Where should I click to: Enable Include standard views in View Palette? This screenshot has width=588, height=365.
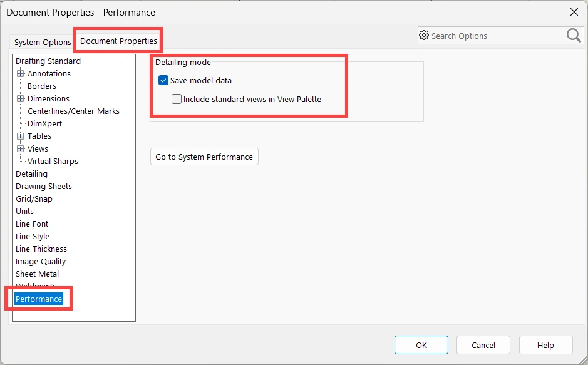[177, 99]
